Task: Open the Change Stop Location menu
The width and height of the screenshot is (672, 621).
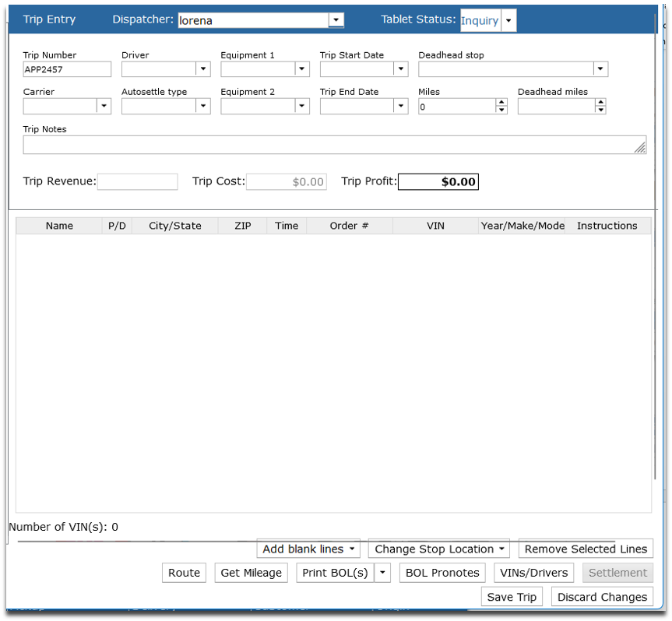Action: pyautogui.click(x=439, y=549)
